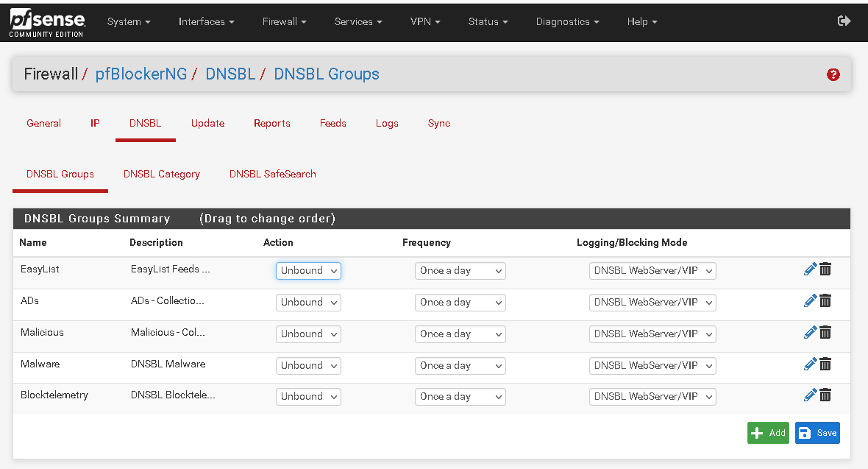
Task: Switch to the General tab
Action: click(x=43, y=123)
